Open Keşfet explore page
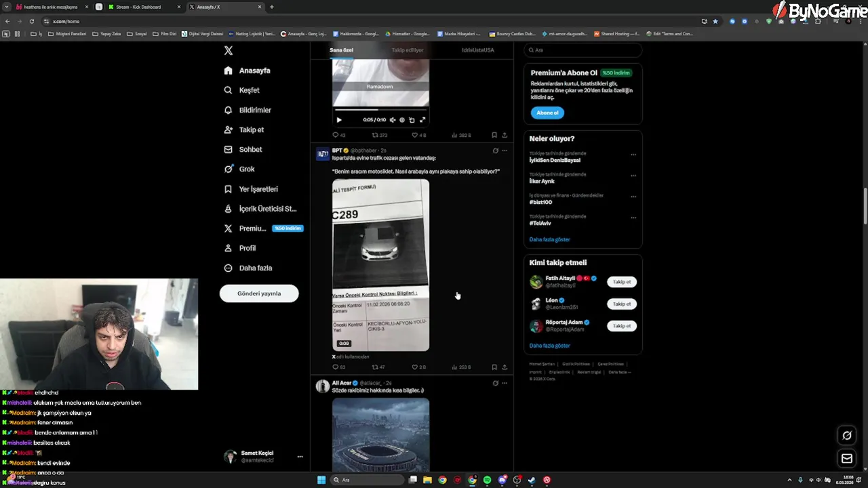Screen dimensions: 868x488 point(242,90)
